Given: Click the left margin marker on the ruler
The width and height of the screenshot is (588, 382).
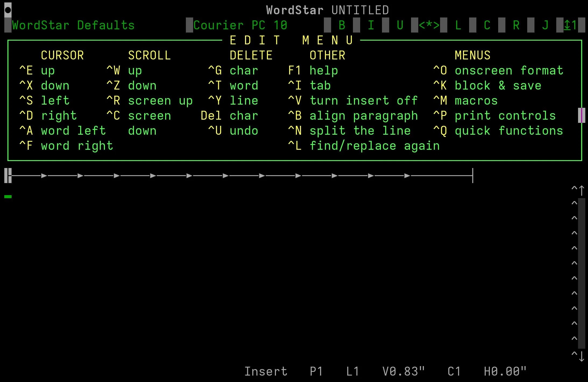Looking at the screenshot, I should tap(8, 176).
